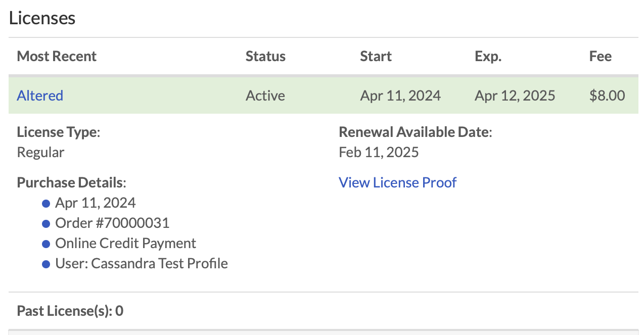Click the Fee column header
This screenshot has height=335, width=644.
point(600,56)
